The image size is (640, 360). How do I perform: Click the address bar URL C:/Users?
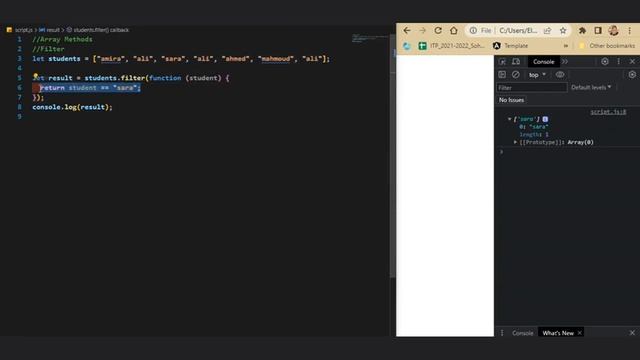[x=518, y=31]
